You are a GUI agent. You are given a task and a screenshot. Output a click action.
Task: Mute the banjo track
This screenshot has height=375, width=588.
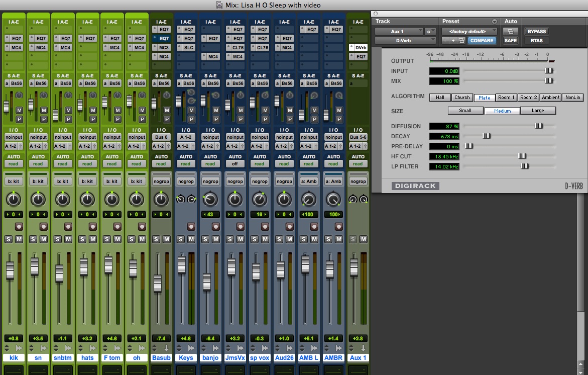(x=215, y=239)
